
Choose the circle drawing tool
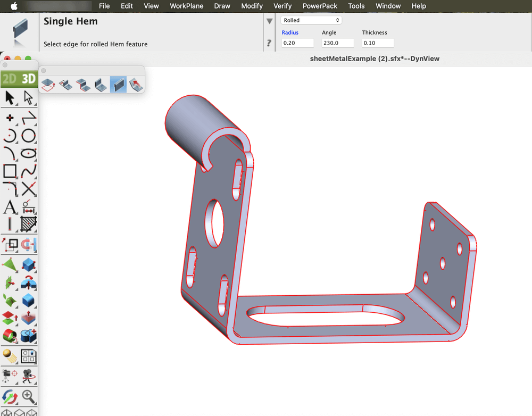(29, 136)
